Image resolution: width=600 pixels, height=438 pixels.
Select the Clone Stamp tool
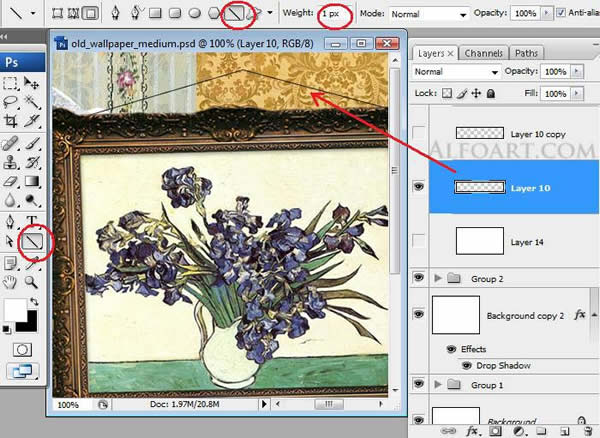click(x=10, y=163)
